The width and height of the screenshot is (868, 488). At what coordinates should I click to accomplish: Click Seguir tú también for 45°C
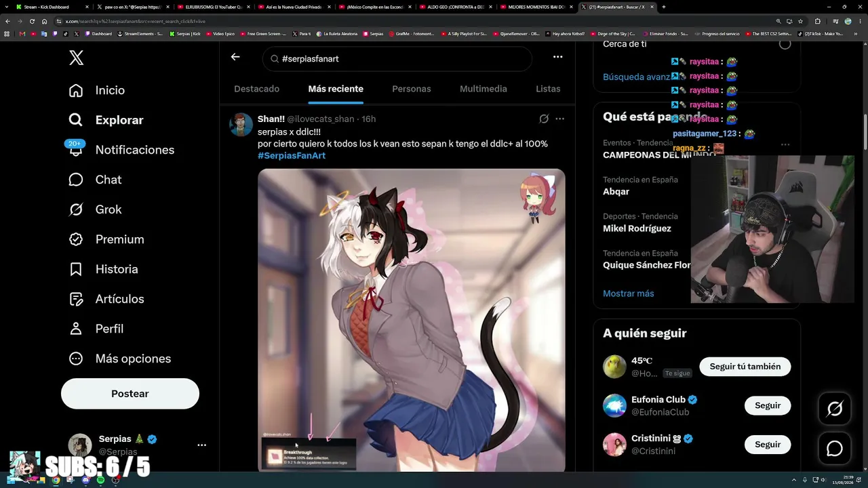point(745,367)
